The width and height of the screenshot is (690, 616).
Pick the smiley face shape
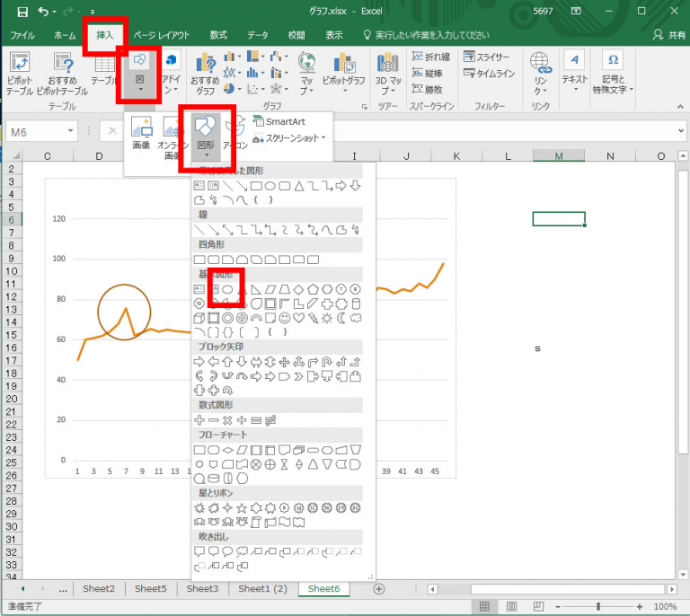point(284,318)
